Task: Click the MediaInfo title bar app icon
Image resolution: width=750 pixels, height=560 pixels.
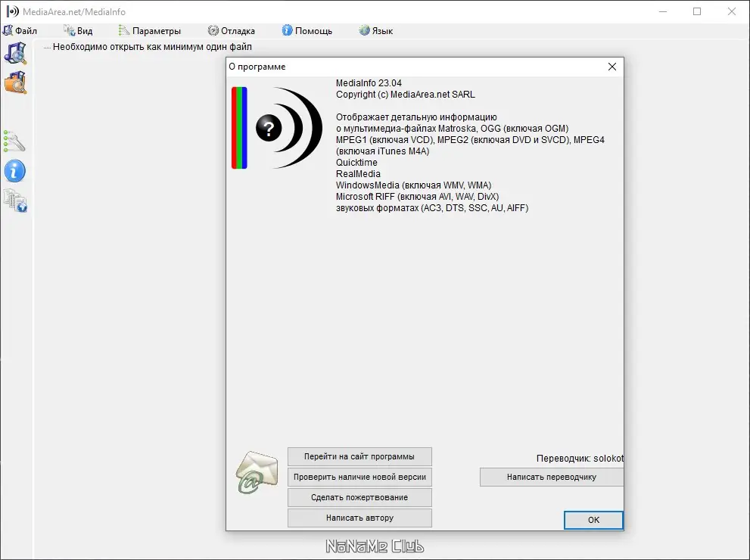Action: pos(12,11)
